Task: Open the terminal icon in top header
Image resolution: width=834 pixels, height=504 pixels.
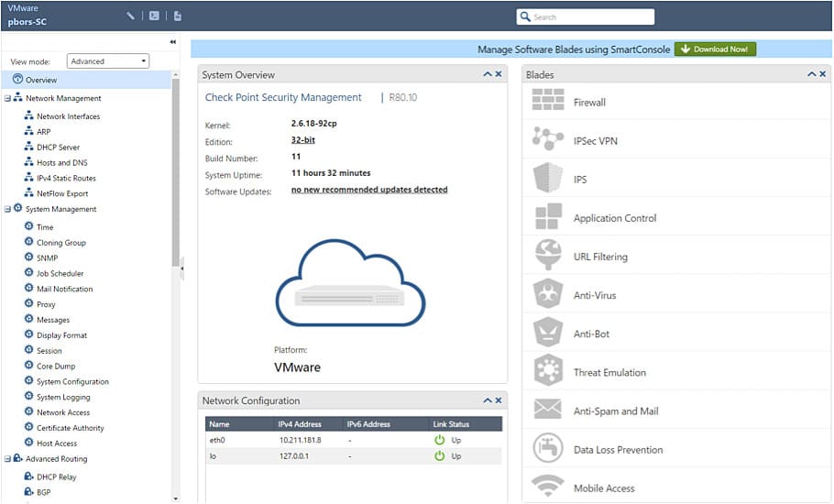Action: [154, 16]
